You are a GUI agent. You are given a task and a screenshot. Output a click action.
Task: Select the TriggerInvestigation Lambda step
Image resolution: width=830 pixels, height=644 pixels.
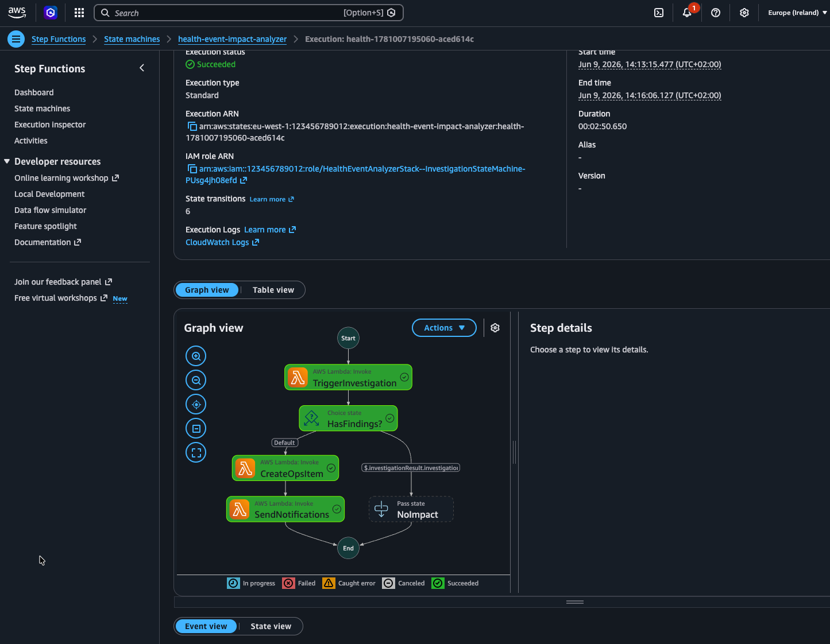pyautogui.click(x=348, y=378)
